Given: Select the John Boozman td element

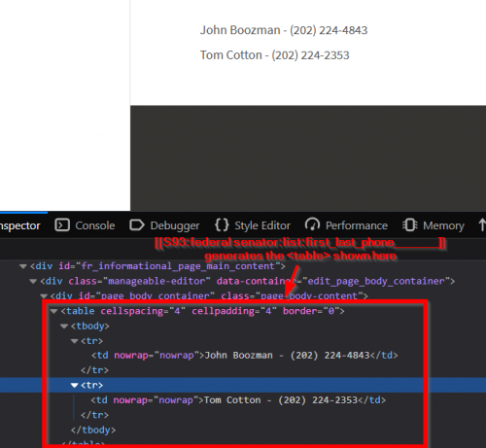Looking at the screenshot, I should (245, 356).
